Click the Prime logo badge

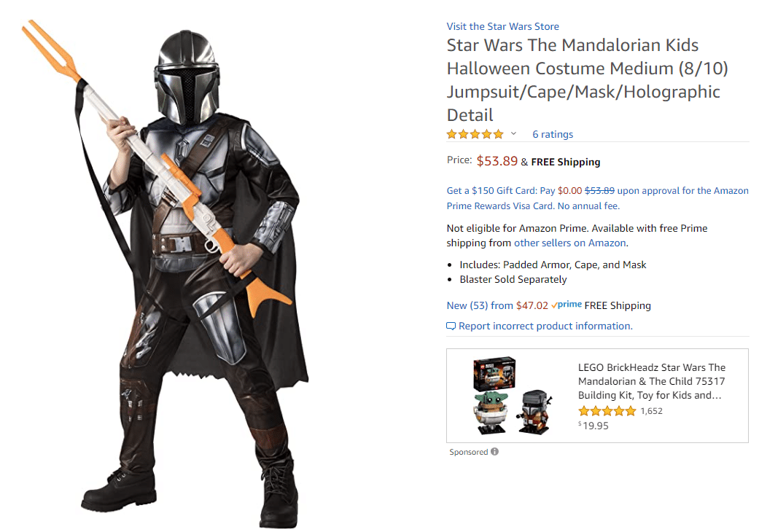pos(567,305)
